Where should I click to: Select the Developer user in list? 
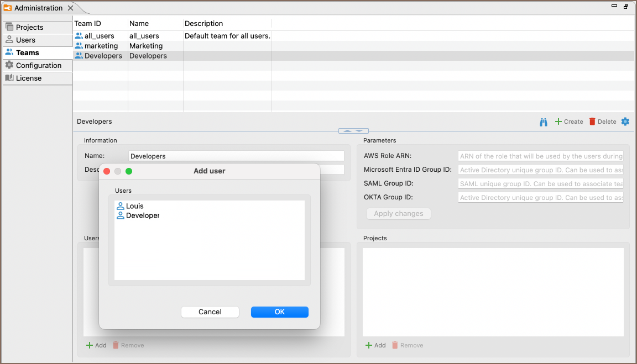tap(142, 215)
